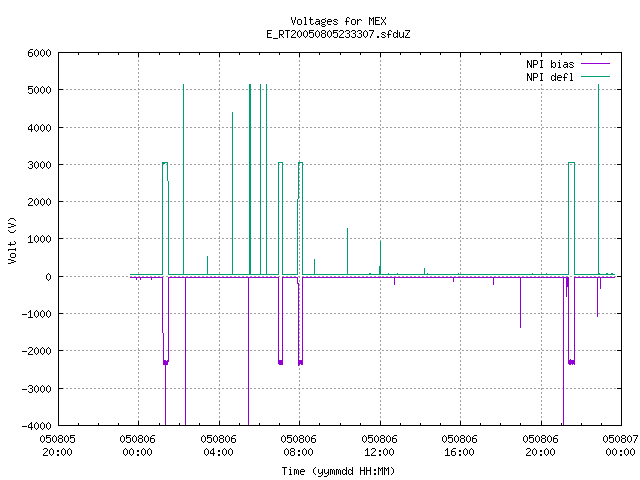This screenshot has width=640, height=480.
Task: Click the '050806 16:00' time tick label
Action: click(x=459, y=446)
